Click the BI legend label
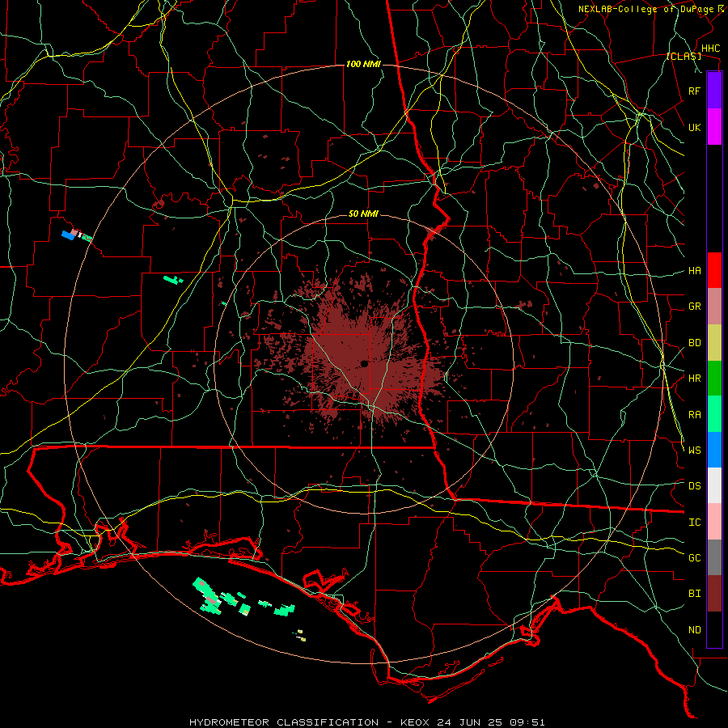This screenshot has height=728, width=728. coord(694,594)
